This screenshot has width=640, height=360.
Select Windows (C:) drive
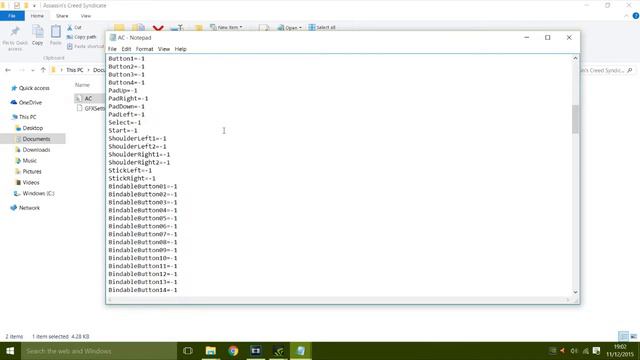coord(38,193)
